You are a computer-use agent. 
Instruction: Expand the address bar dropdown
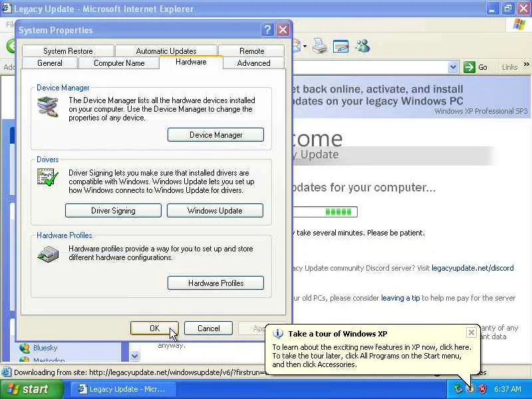(x=454, y=67)
